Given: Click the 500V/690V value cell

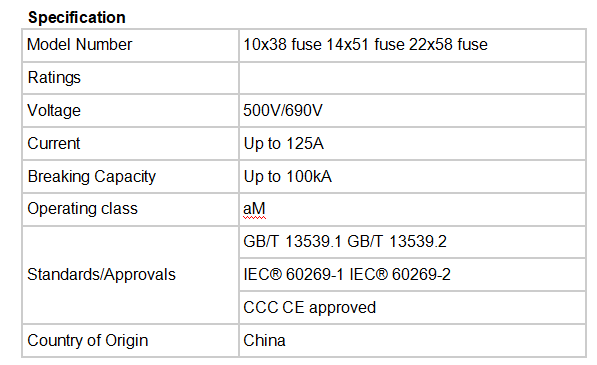Looking at the screenshot, I should (412, 111).
